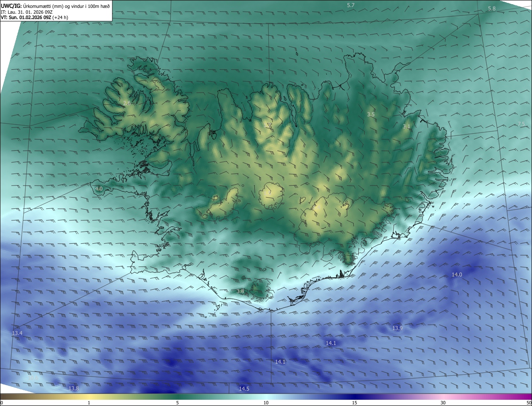532x406 pixels.
Task: Click the 13.4 value label
Action: [17, 333]
